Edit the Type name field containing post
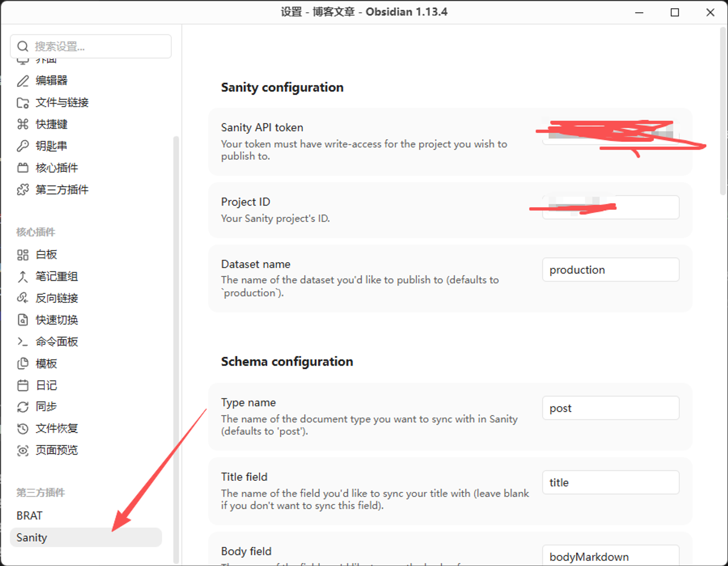The image size is (728, 566). point(611,408)
